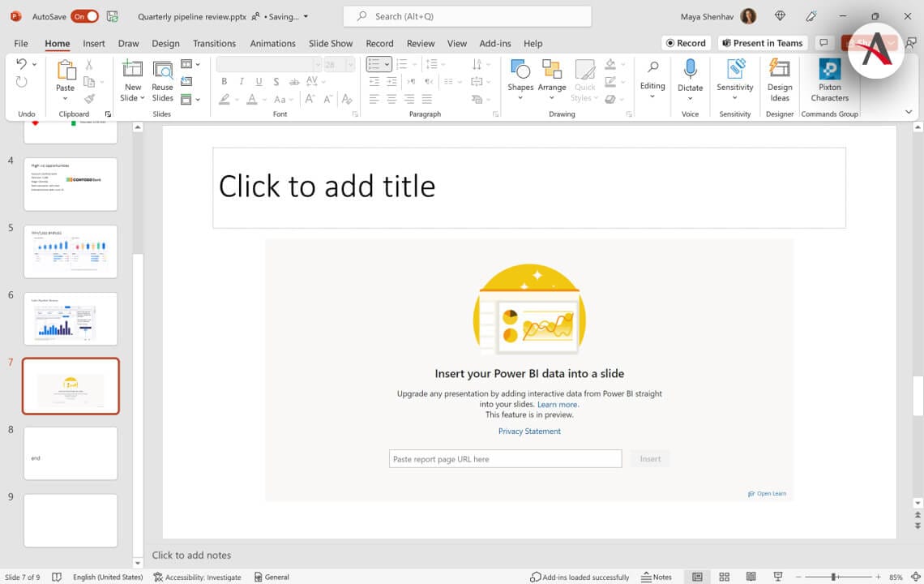Click the text highlight color pen

(x=224, y=99)
